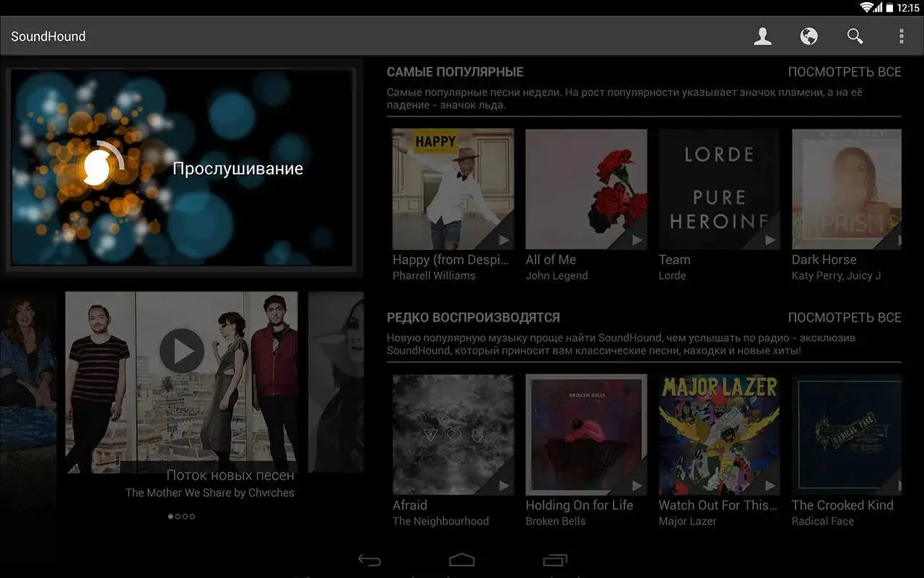The image size is (924, 578).
Task: Select the second carousel page dot
Action: (178, 517)
